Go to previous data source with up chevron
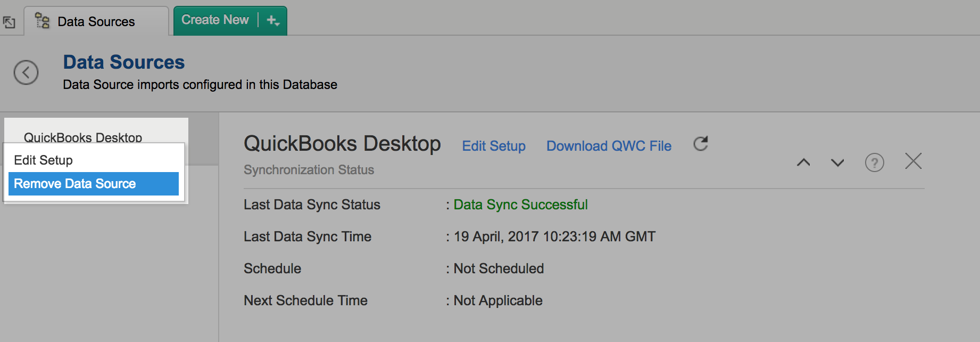Image resolution: width=980 pixels, height=342 pixels. (803, 162)
